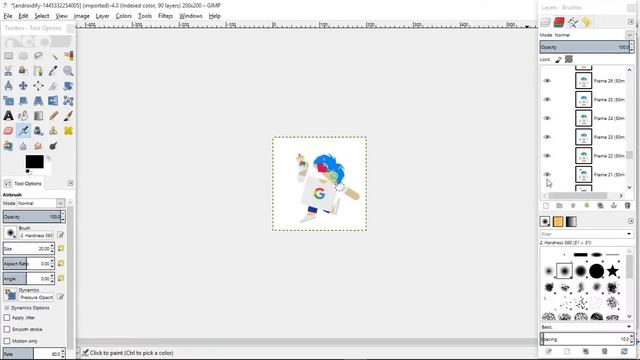Open the Tool Options tab menu arrow

point(71,183)
